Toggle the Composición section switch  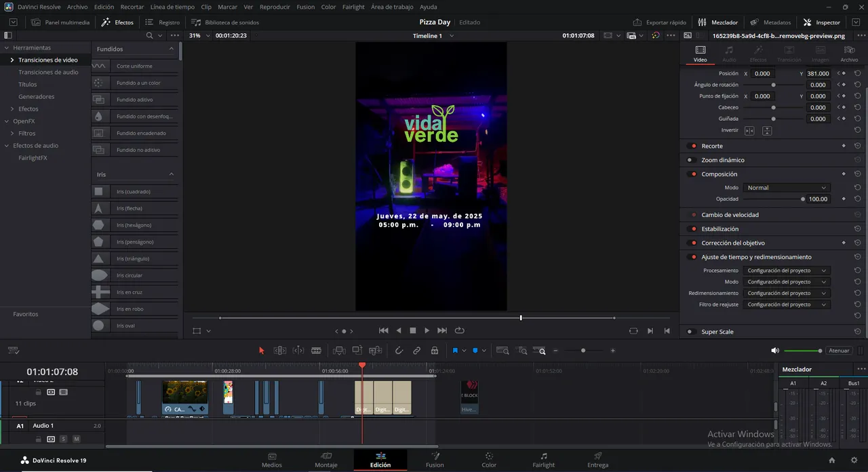click(x=692, y=174)
